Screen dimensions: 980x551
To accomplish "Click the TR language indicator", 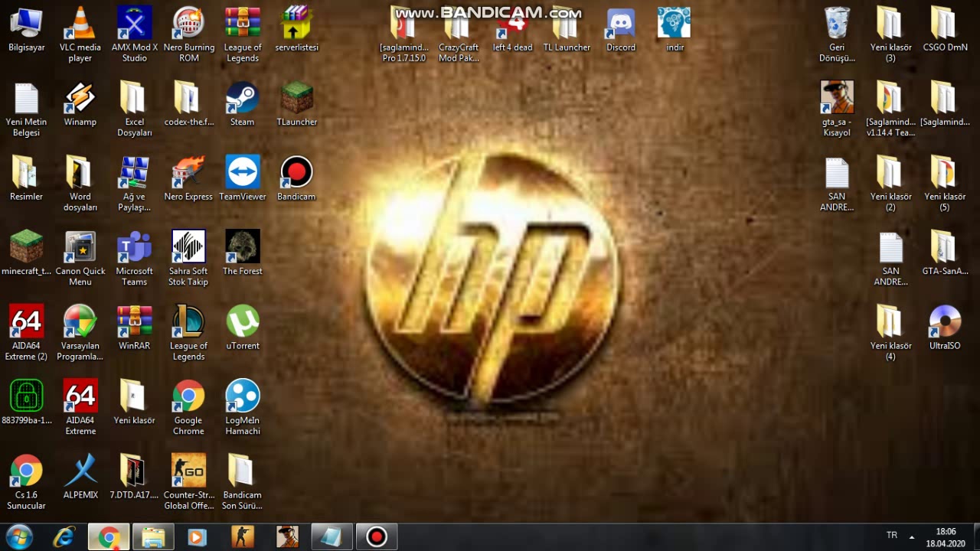I will (x=892, y=535).
